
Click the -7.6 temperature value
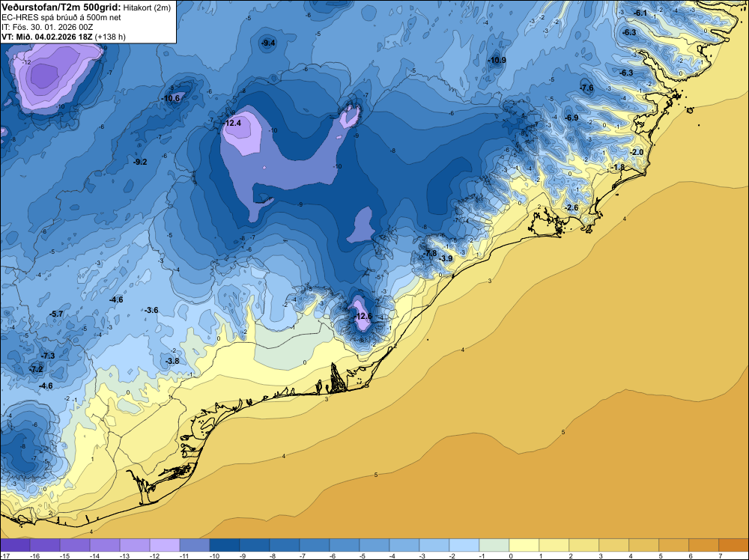point(586,88)
